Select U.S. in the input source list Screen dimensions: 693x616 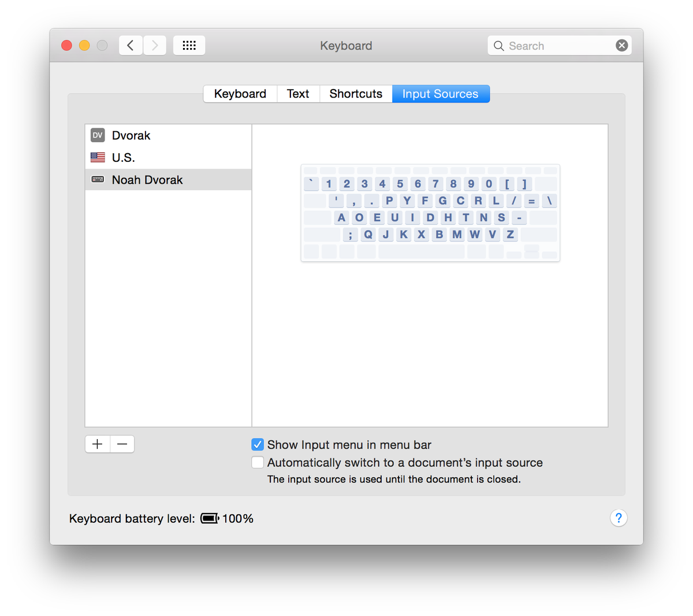point(168,157)
